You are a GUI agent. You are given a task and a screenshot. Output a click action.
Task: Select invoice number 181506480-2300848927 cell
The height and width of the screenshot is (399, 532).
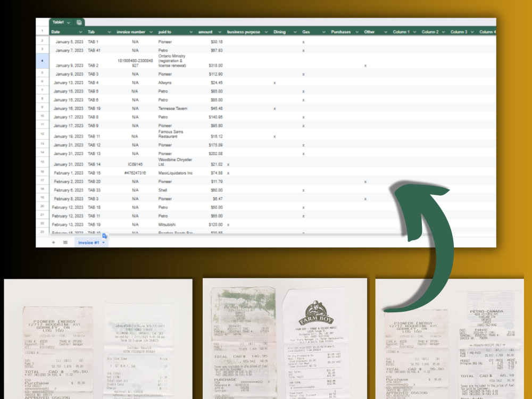(135, 63)
